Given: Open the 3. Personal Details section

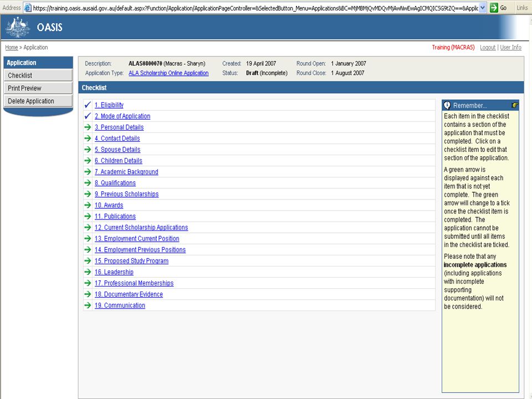Looking at the screenshot, I should click(x=119, y=127).
